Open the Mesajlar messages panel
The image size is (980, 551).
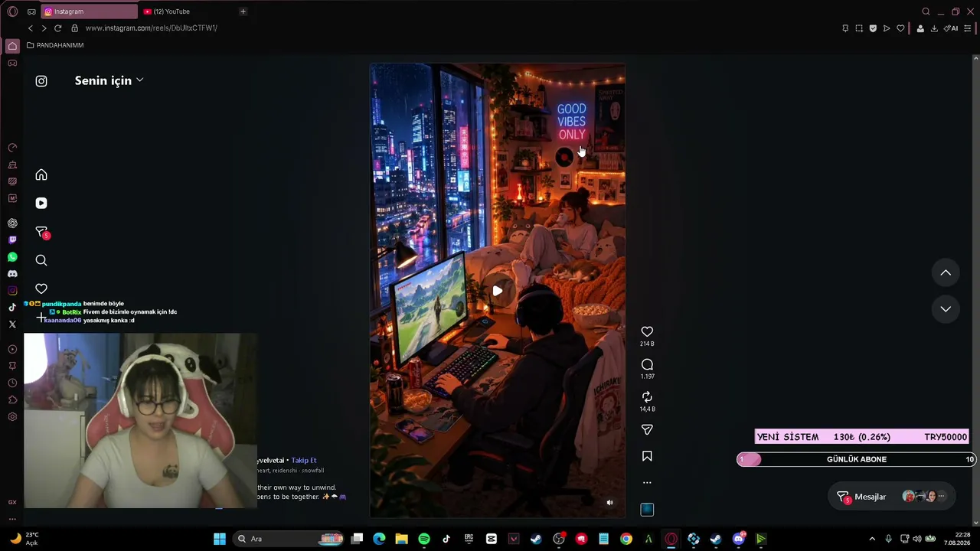893,497
